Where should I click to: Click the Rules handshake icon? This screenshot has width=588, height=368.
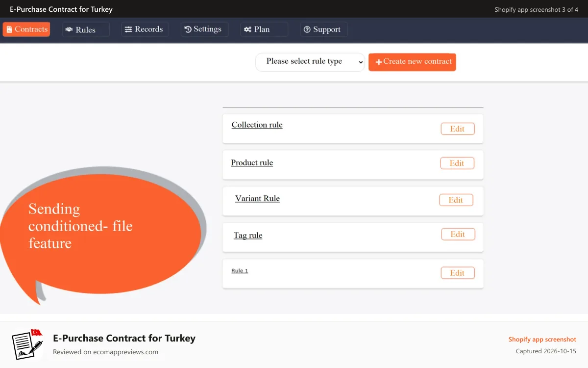tap(69, 29)
